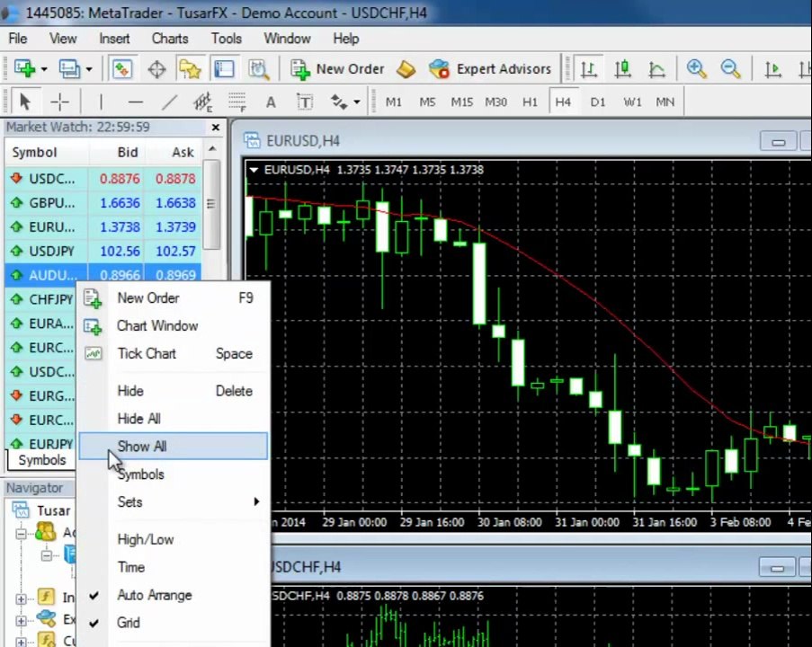Expand the Sets submenu arrow

pyautogui.click(x=256, y=501)
